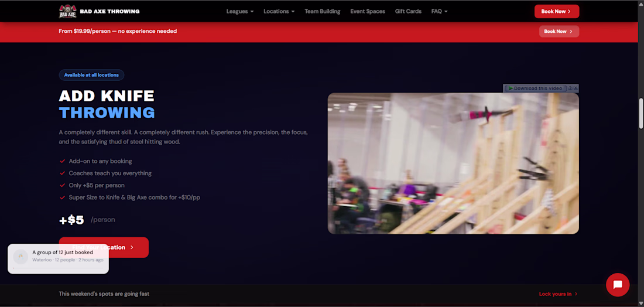Click the red checkmark beside Add-on to any booking
644x307 pixels.
coord(63,161)
